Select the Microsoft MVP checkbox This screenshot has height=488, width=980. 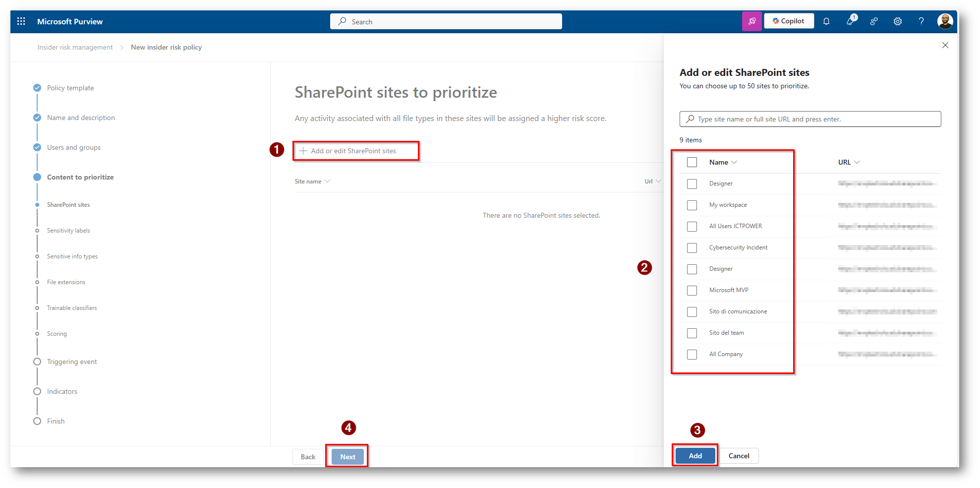coord(692,290)
